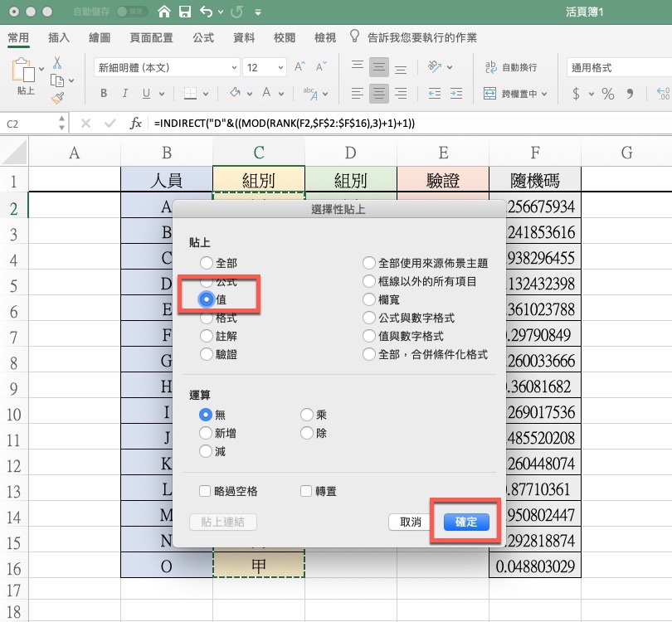This screenshot has width=672, height=622.
Task: Open the 通用格式 number format dropdown
Action: [x=619, y=67]
